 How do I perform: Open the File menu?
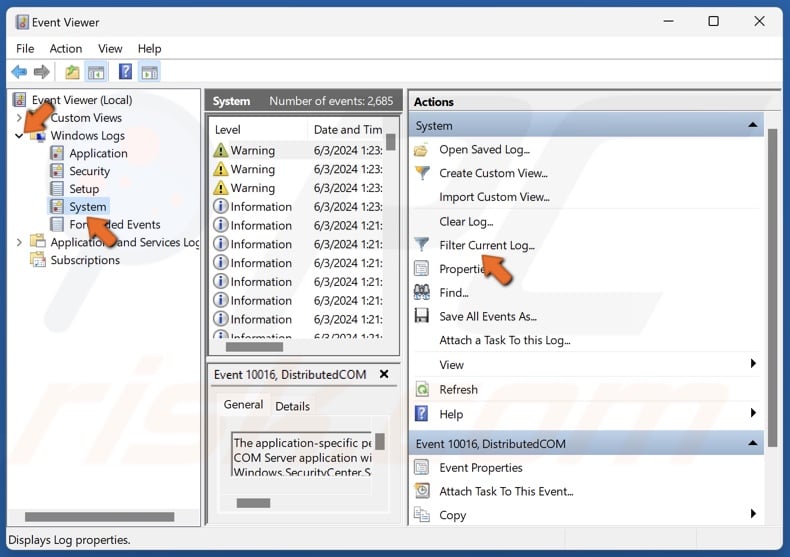25,48
